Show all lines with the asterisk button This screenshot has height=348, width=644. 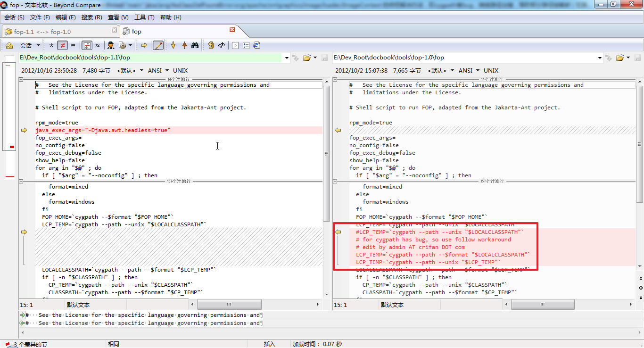[x=51, y=46]
